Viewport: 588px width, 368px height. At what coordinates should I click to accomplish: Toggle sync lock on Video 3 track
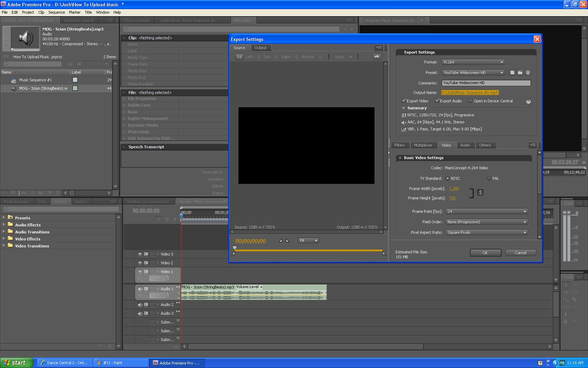click(x=146, y=254)
